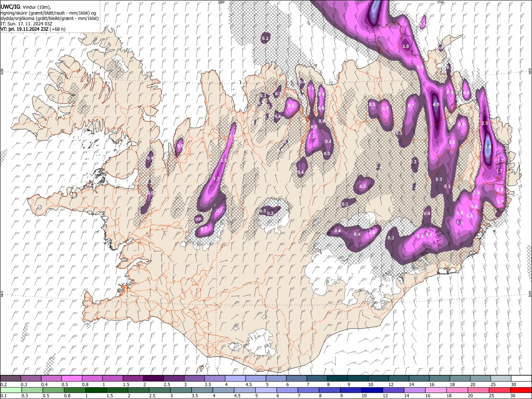Select the navy blue swatch between 10 and 12 on the bottom scale
Screen dimensions: 532x399
pyautogui.click(x=372, y=390)
